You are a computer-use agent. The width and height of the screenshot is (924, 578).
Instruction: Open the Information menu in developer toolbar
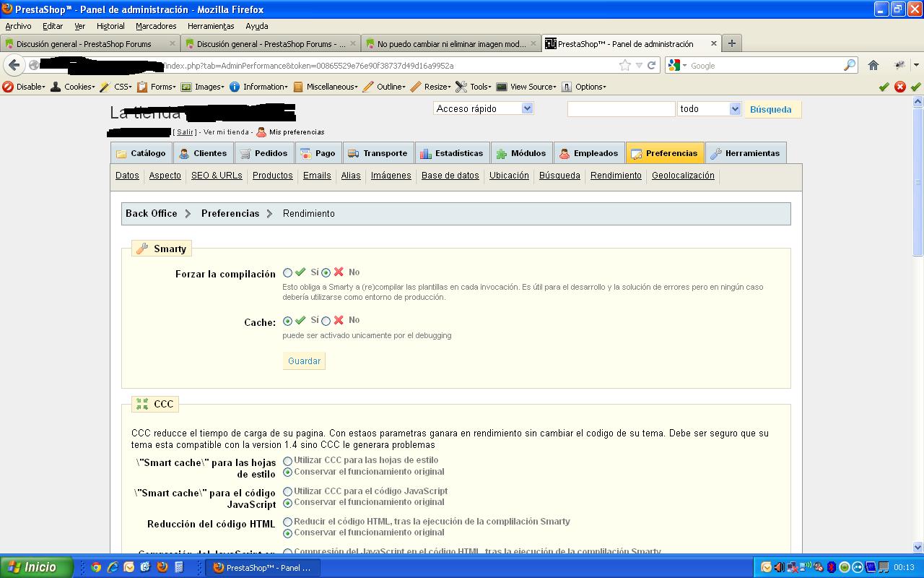tap(258, 87)
